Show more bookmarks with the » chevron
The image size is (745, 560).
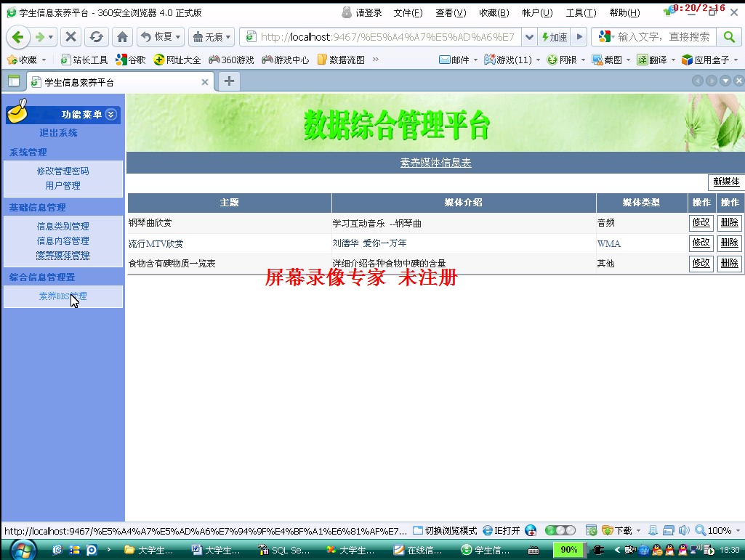coord(376,60)
